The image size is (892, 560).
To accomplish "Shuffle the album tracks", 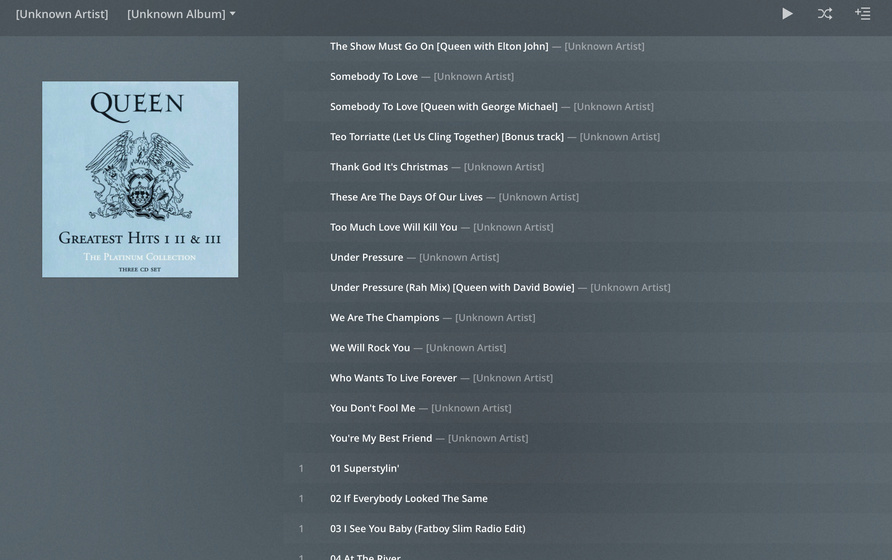I will [x=825, y=14].
